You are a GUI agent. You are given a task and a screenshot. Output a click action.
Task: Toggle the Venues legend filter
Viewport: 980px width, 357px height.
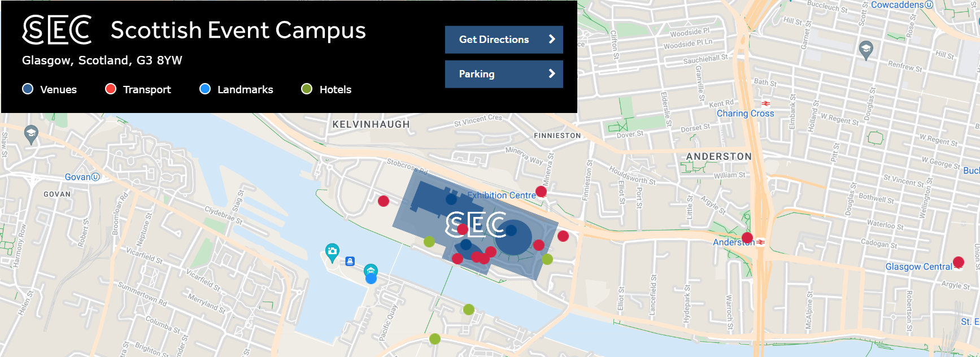[49, 89]
